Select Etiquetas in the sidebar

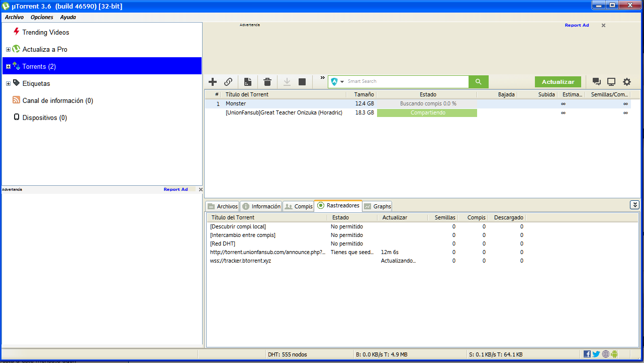pos(36,83)
